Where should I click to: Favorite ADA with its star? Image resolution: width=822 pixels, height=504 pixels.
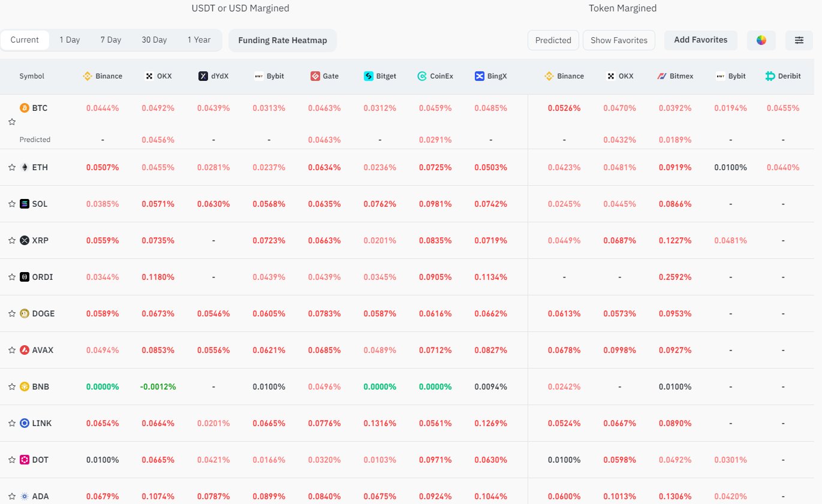click(11, 496)
